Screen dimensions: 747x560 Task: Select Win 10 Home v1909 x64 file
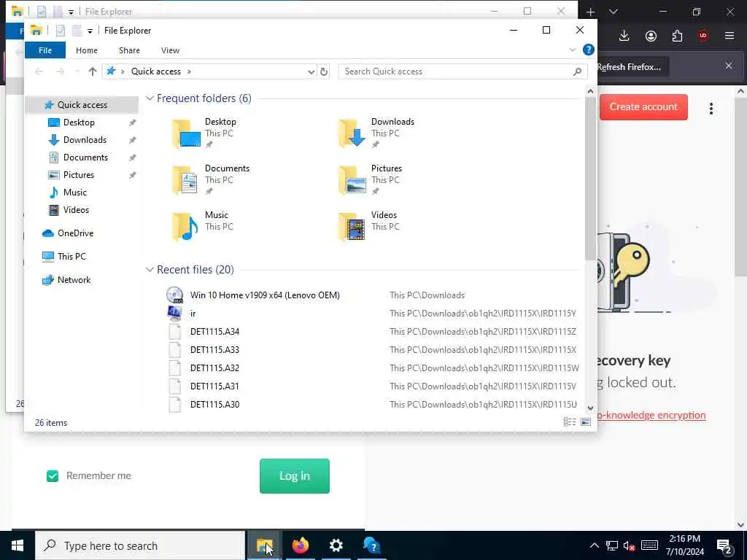pos(265,295)
